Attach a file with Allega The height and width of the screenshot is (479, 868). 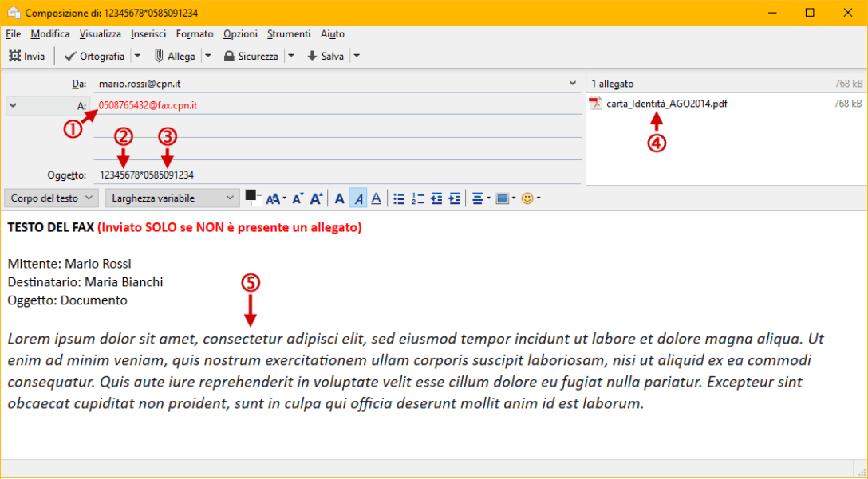point(175,56)
